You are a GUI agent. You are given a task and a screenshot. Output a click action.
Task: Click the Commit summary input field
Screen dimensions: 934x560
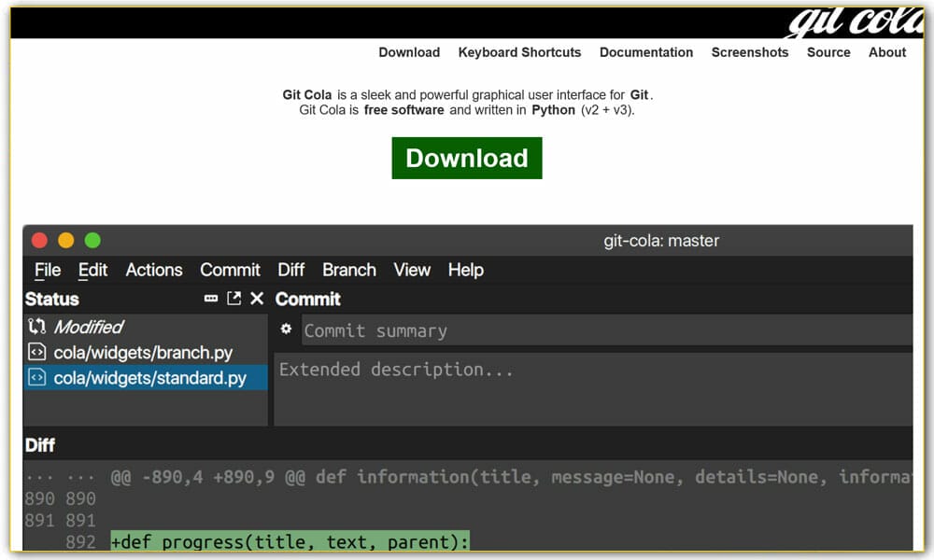coord(598,330)
